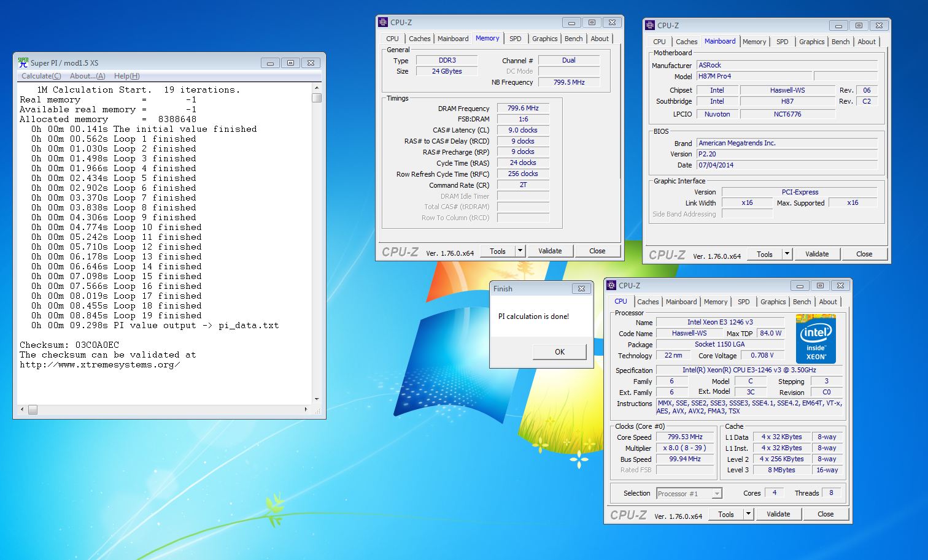Click Super PI horizontal scrollbar left arrow

click(x=23, y=409)
